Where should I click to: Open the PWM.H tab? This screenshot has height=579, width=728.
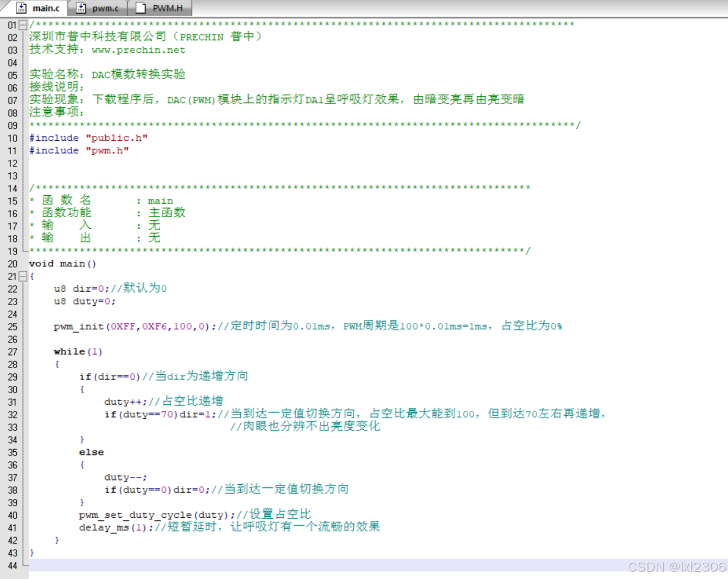[160, 8]
